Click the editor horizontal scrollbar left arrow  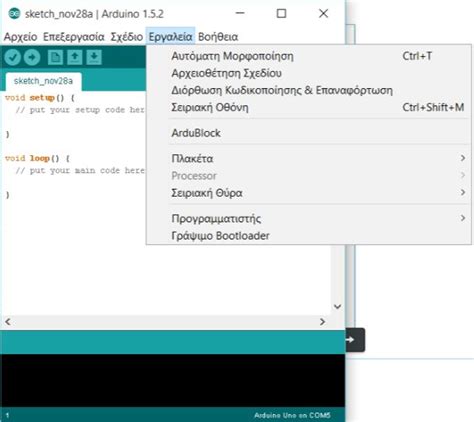[x=8, y=322]
